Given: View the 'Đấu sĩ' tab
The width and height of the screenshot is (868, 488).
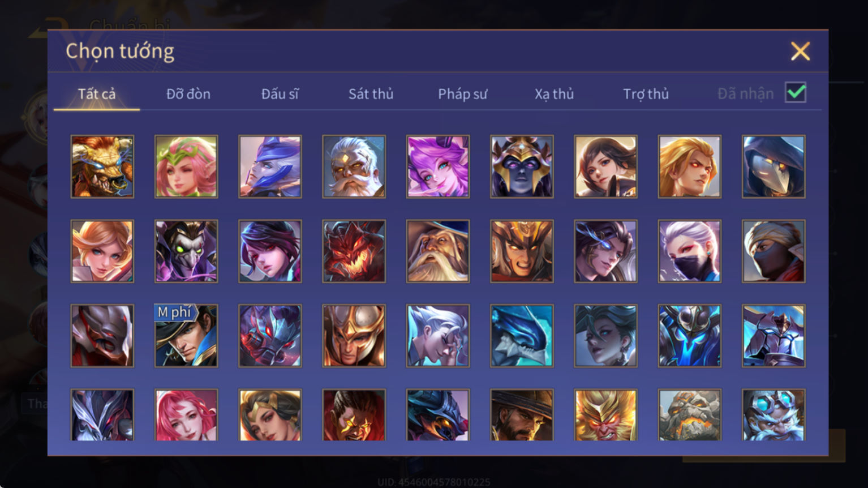Looking at the screenshot, I should click(x=280, y=94).
